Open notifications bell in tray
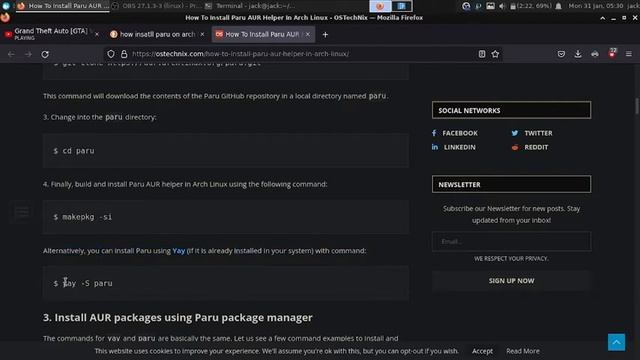640x360 pixels. [558, 6]
